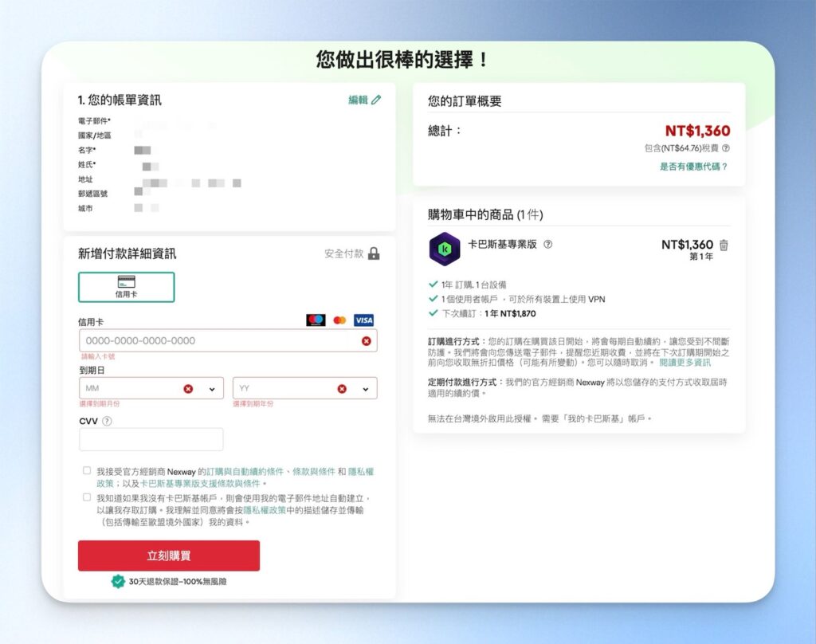Click the 1年 訂購, 1 台設備 feature line
The width and height of the screenshot is (816, 644).
(x=467, y=285)
